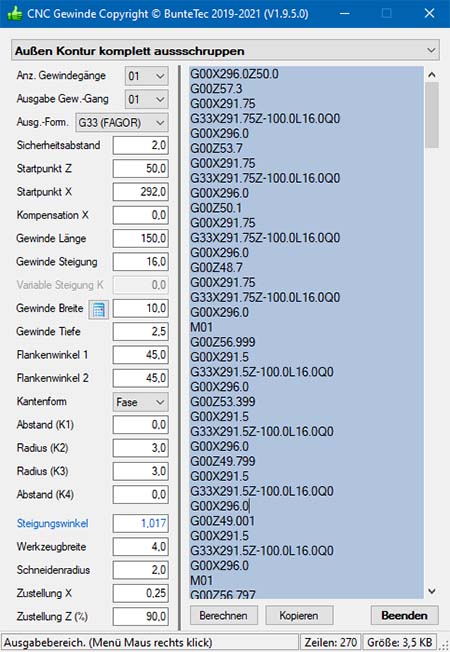Expand the Ausgabe Gew.-Gang dropdown
The image size is (450, 652).
146,99
